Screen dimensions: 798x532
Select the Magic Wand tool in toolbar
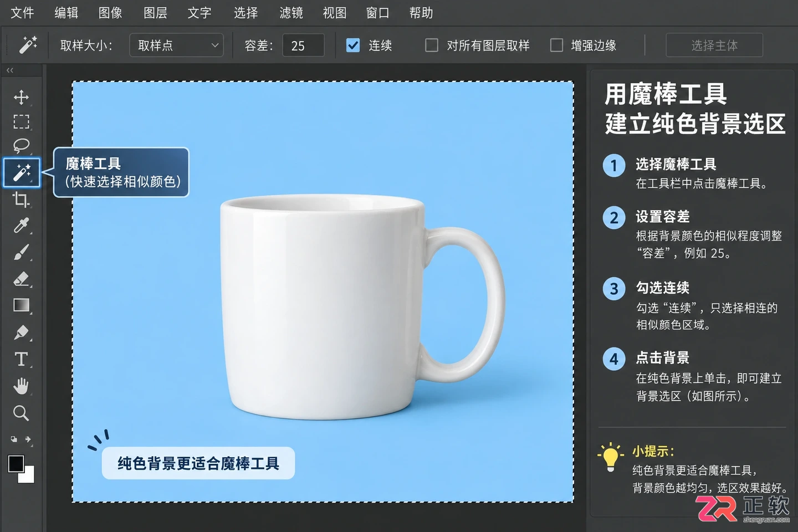(22, 172)
